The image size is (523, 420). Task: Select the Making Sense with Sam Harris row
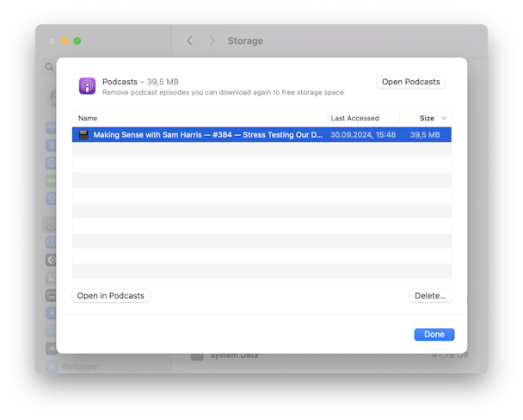coord(261,135)
